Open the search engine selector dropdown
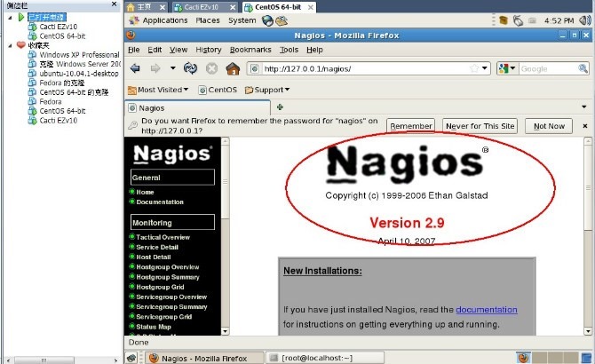The height and width of the screenshot is (364, 595). [x=507, y=68]
